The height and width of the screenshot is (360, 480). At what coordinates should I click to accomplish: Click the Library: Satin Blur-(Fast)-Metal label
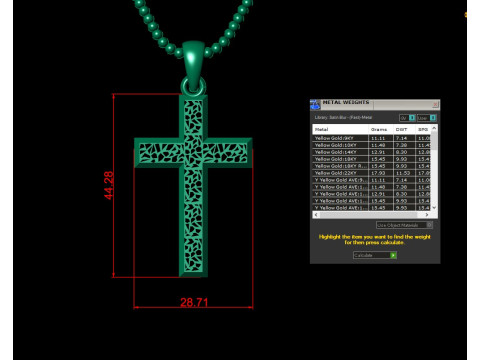click(343, 117)
